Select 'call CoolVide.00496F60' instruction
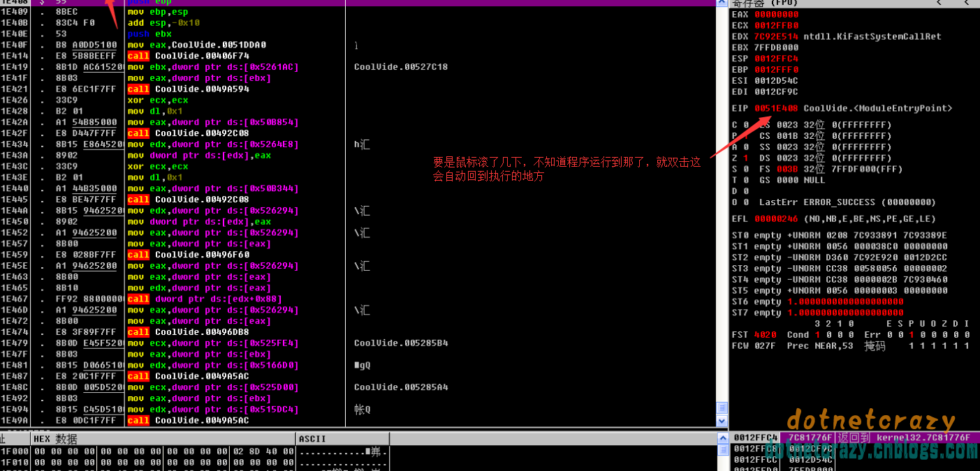The image size is (980, 471). [189, 255]
